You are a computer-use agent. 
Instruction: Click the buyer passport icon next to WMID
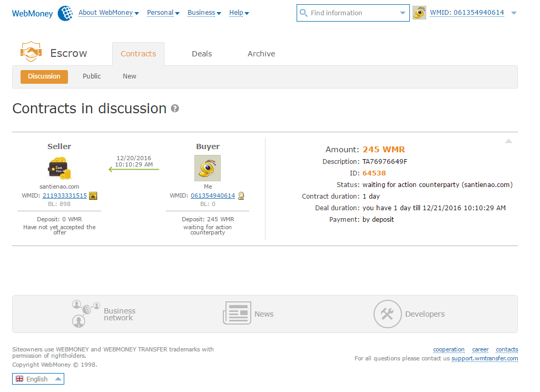coord(241,196)
